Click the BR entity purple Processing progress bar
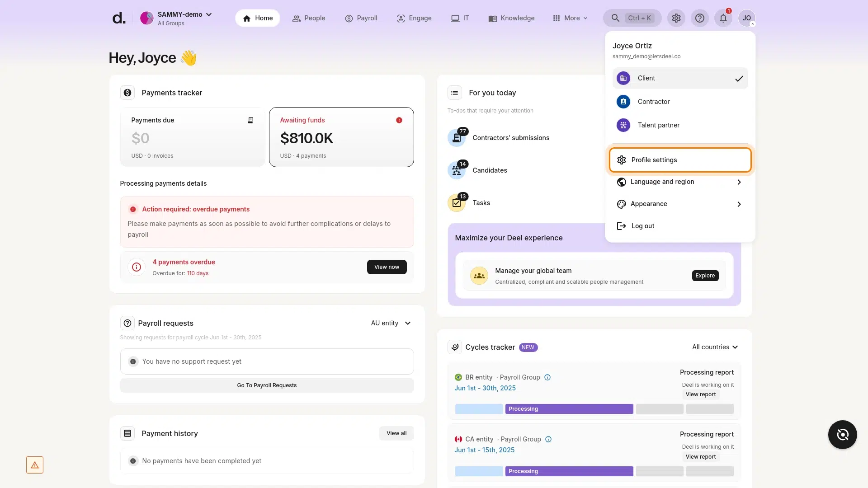Image resolution: width=868 pixels, height=488 pixels. (x=569, y=409)
